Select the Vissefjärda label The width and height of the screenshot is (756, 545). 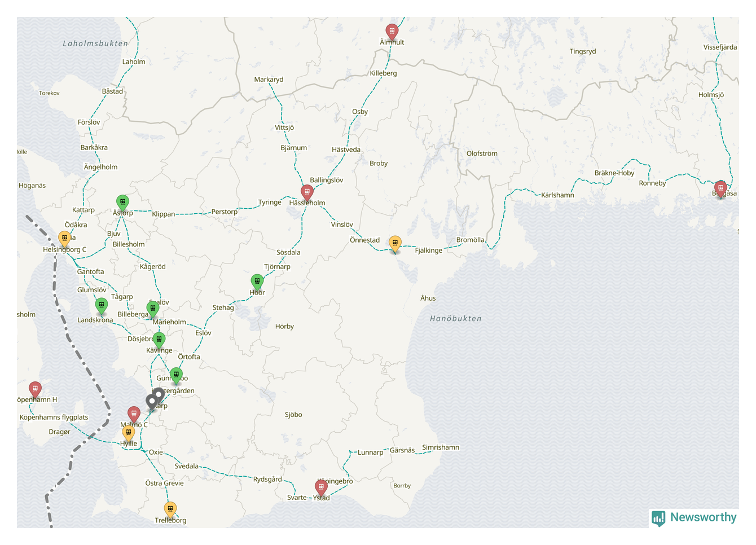(x=720, y=47)
